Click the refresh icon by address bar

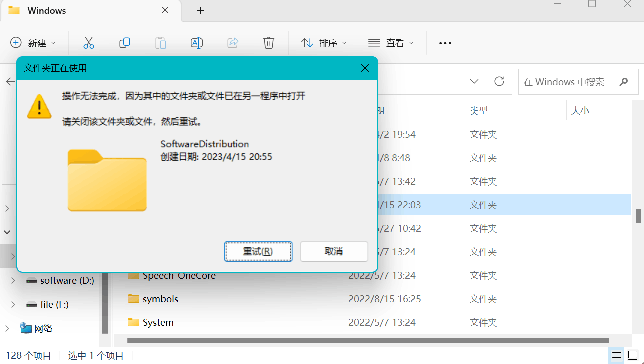(x=499, y=82)
